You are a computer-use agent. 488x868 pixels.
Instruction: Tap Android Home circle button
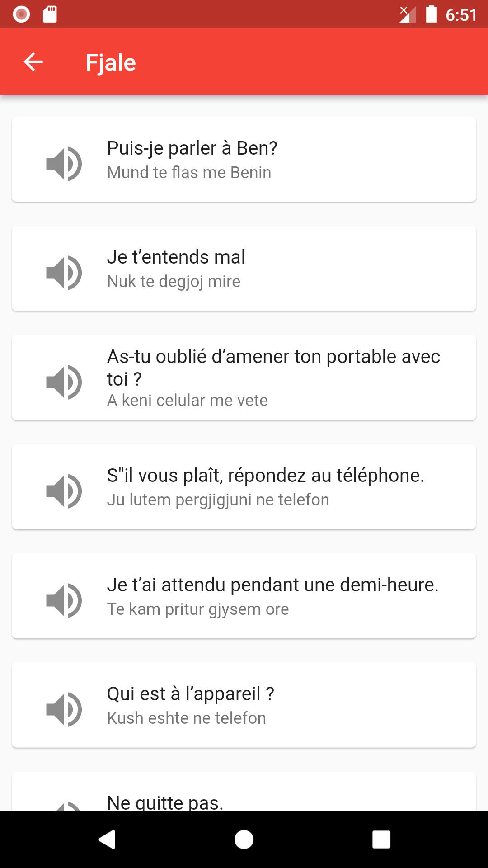tap(244, 840)
